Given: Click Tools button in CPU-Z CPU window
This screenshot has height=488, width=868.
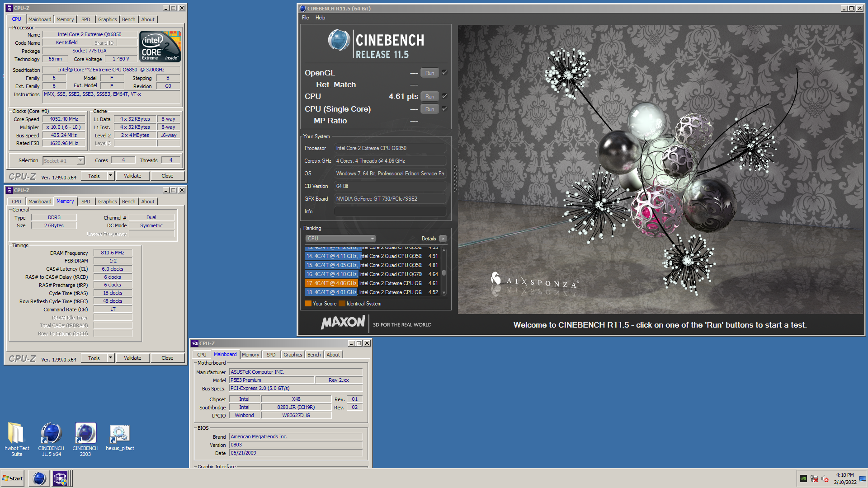Looking at the screenshot, I should click(94, 176).
